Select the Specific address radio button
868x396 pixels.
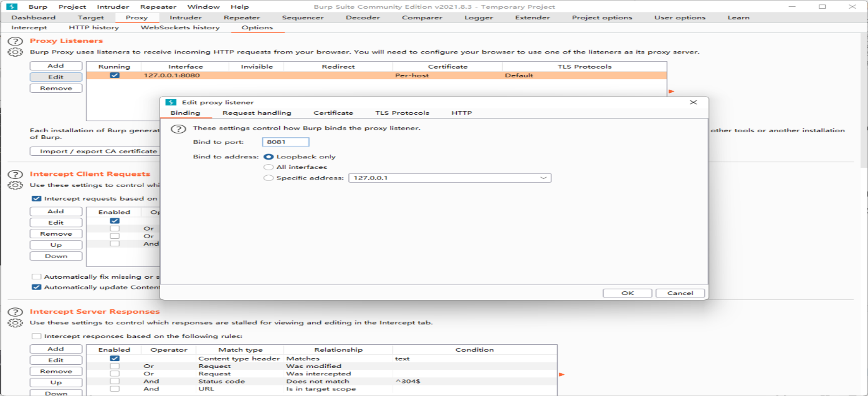click(269, 178)
